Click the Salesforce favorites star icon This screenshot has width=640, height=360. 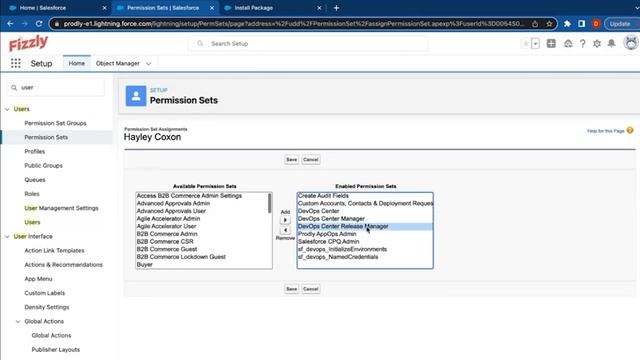click(x=526, y=43)
